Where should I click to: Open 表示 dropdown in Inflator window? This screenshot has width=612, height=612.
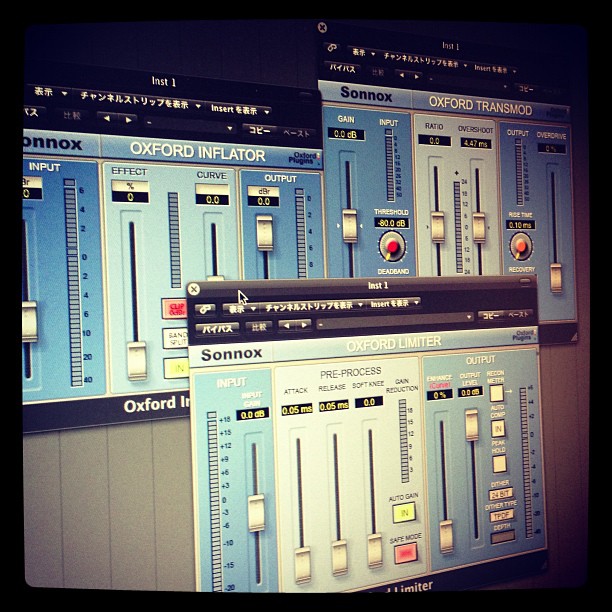[x=50, y=92]
